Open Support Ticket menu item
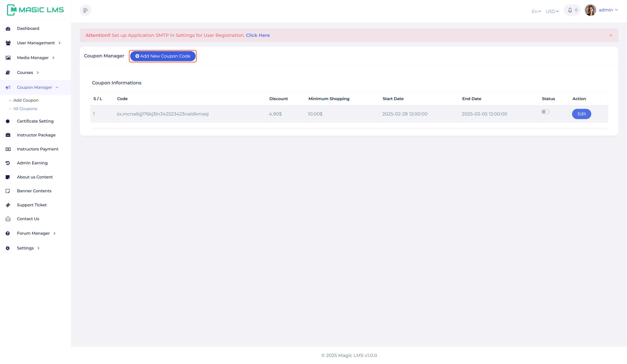 (32, 205)
